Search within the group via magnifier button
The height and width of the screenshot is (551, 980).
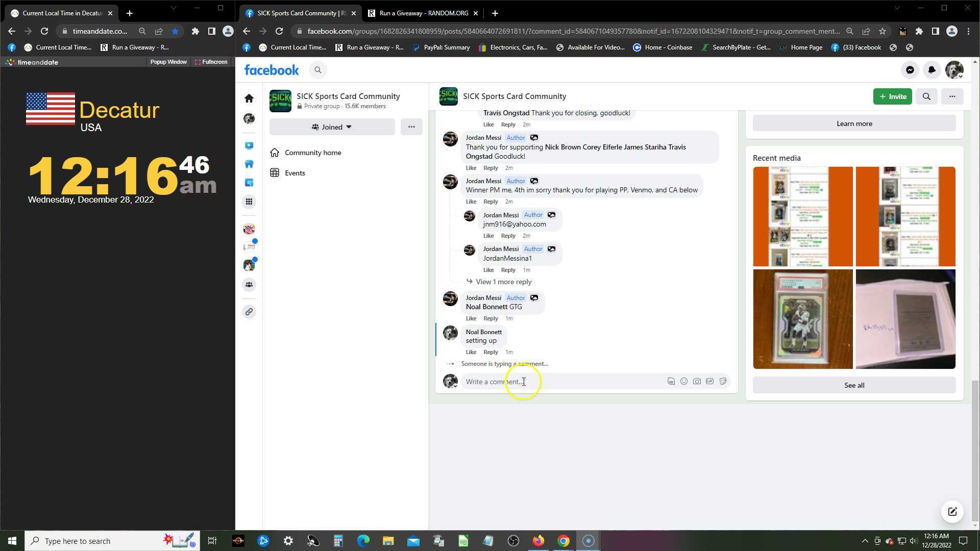pos(926,96)
